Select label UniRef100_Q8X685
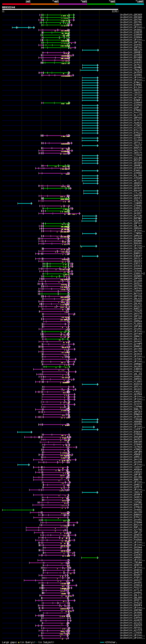Screen dimensions: 146x644 131,163
